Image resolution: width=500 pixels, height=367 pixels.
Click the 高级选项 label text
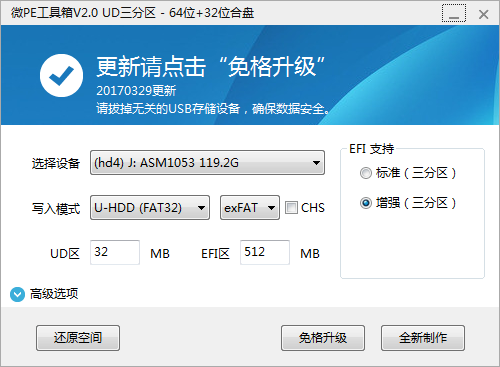tap(54, 294)
